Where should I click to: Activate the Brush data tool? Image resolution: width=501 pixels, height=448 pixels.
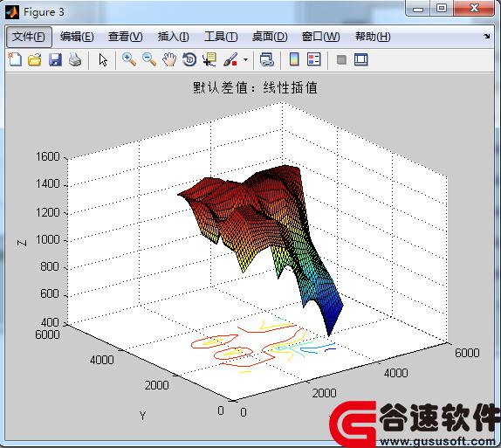[230, 59]
